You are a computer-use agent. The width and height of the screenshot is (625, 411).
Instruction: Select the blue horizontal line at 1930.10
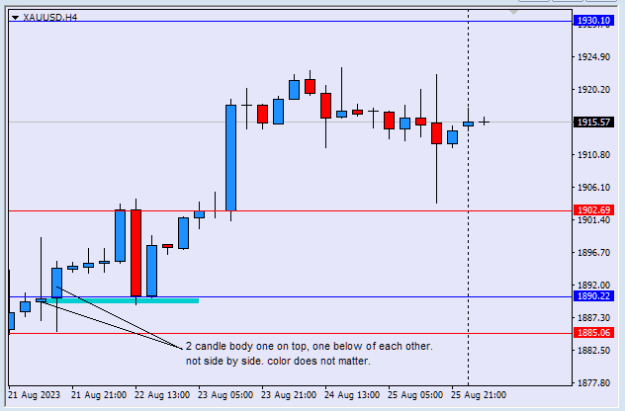coord(290,21)
